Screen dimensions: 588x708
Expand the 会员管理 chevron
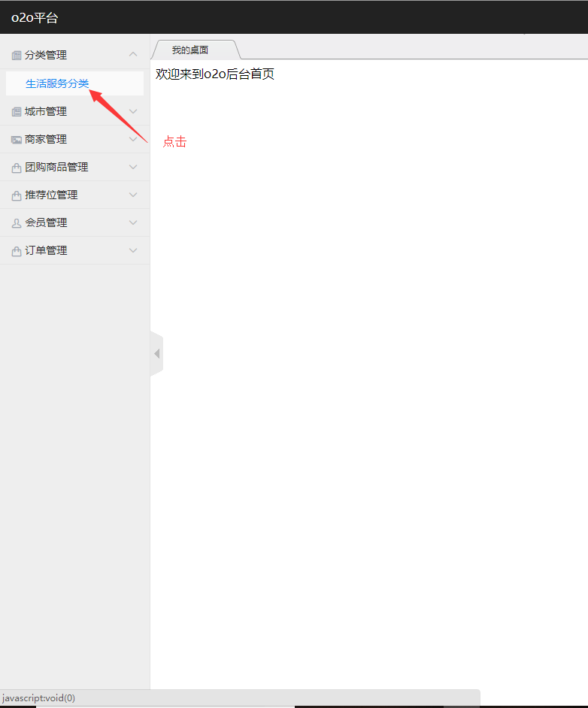tap(133, 222)
